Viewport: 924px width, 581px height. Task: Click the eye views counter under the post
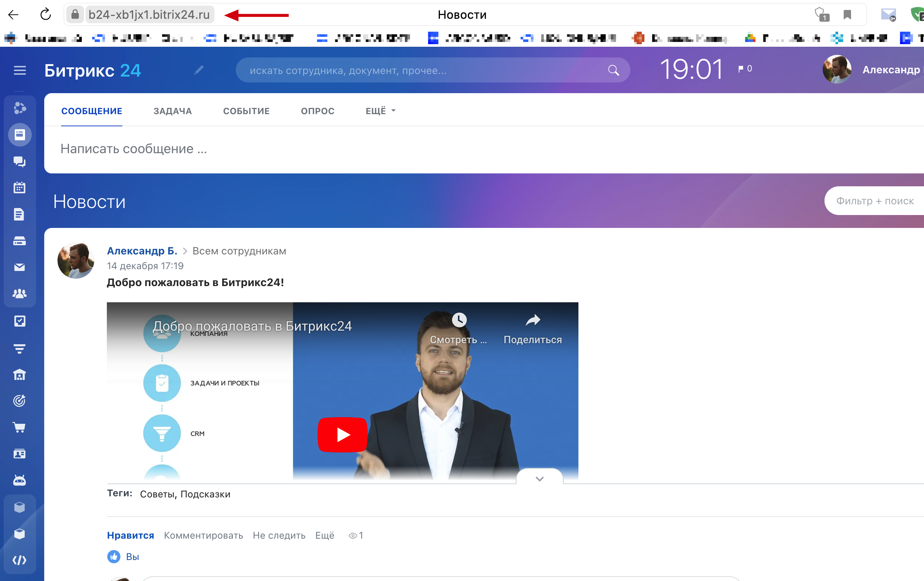(356, 535)
